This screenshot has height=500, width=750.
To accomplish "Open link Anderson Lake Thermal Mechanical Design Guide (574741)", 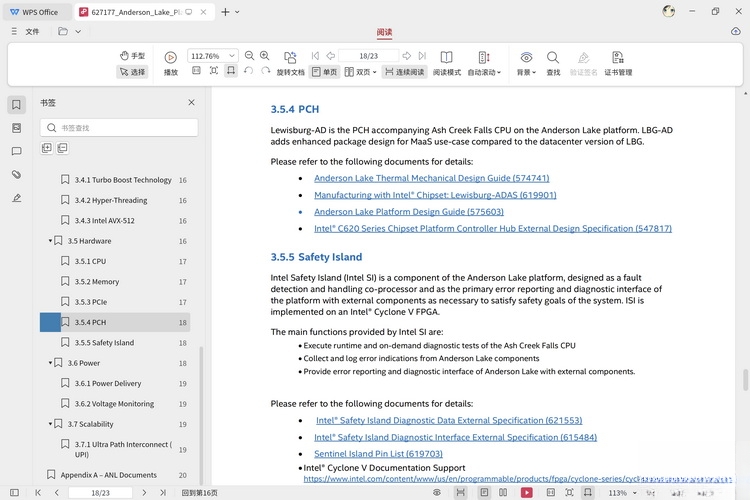I will pos(431,178).
